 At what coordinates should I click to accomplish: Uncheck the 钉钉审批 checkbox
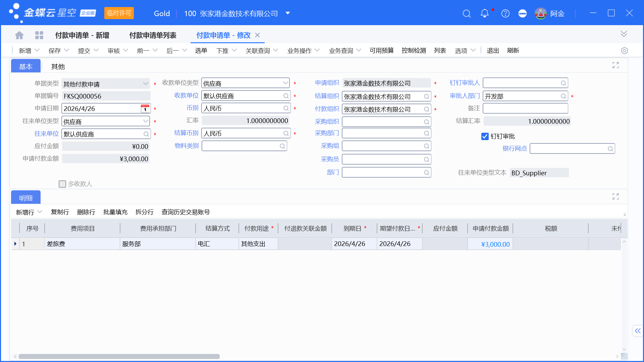click(x=485, y=136)
